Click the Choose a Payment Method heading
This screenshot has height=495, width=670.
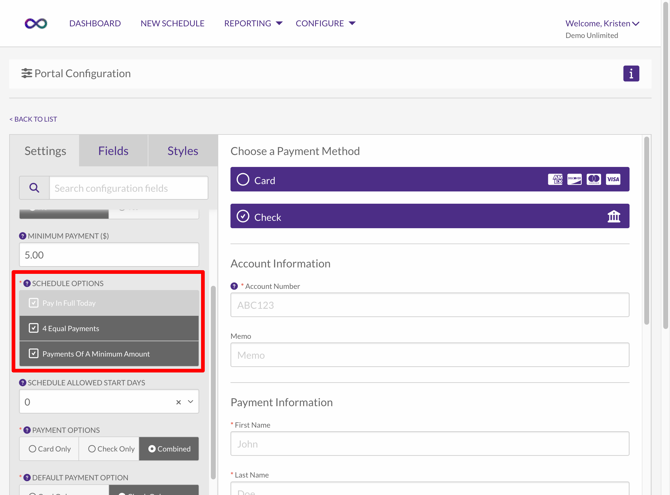click(295, 151)
